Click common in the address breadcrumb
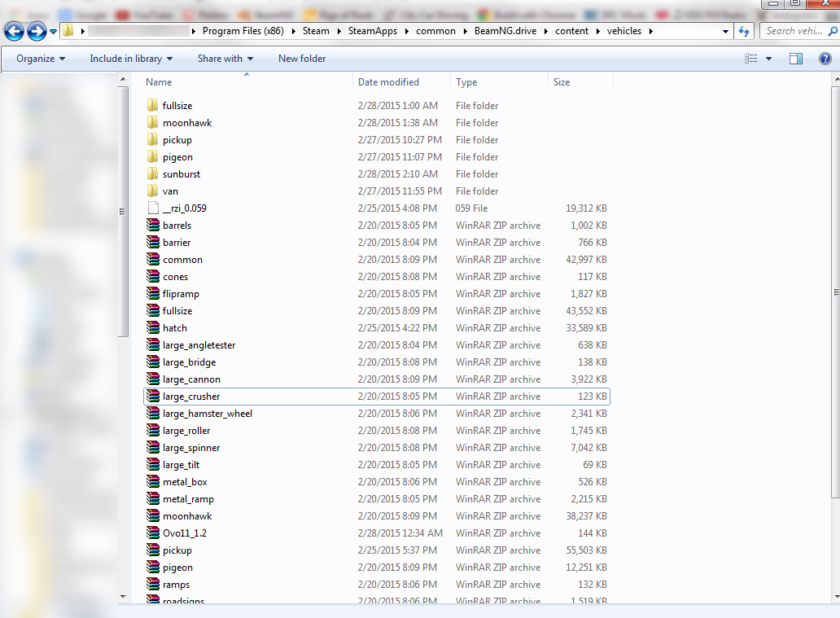This screenshot has height=618, width=840. tap(435, 31)
